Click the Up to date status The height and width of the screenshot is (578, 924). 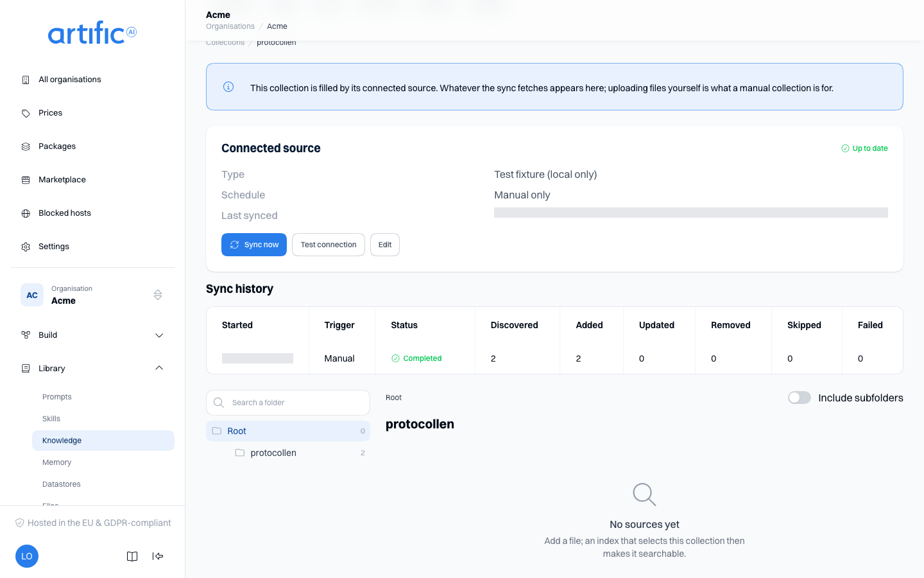[x=864, y=148]
